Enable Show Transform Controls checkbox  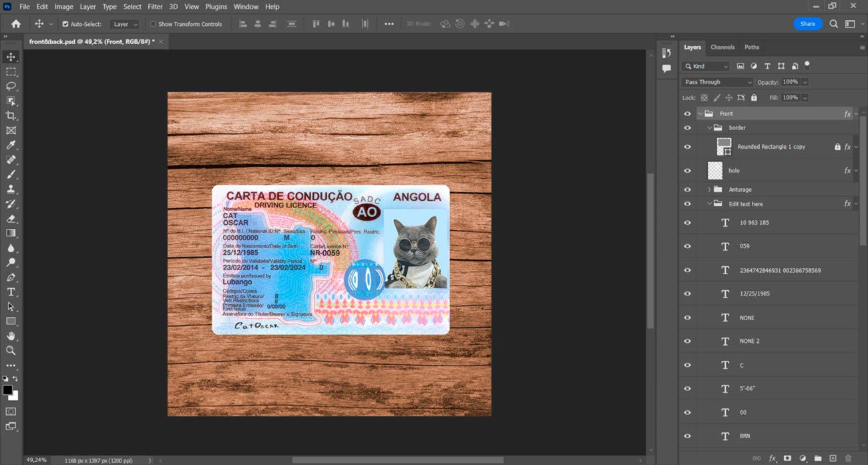coord(153,24)
